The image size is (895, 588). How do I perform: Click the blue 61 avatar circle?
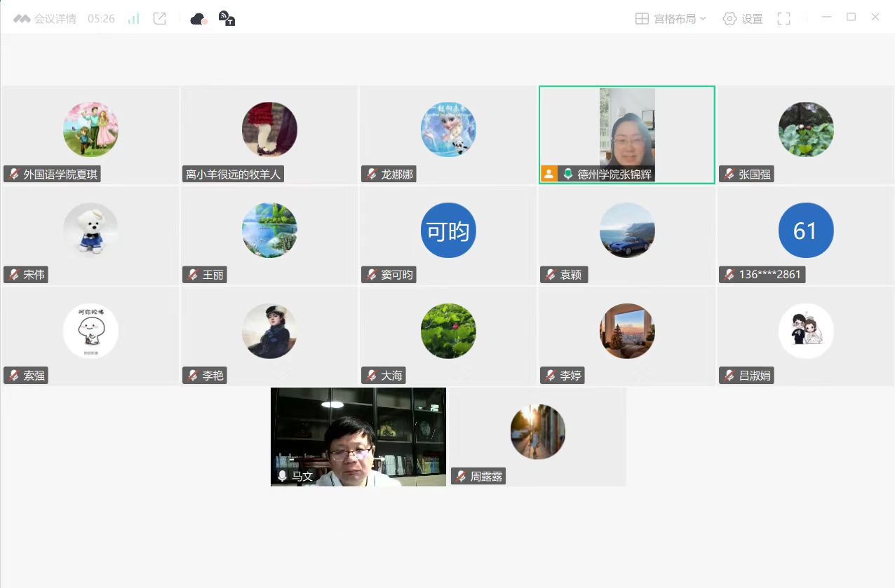(x=806, y=231)
